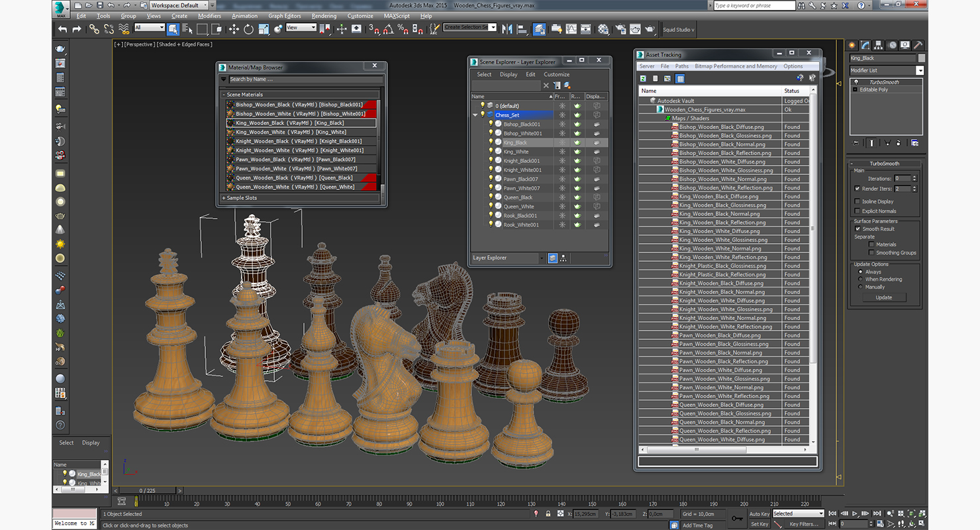
Task: Toggle the 3D Snaps button
Action: point(374,29)
